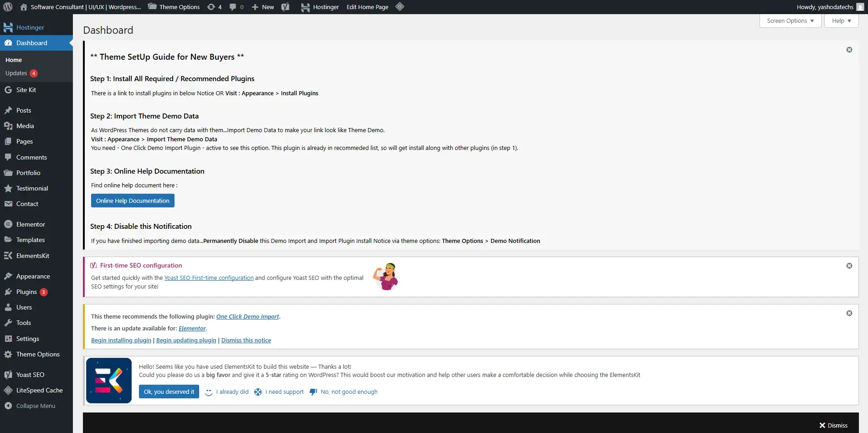
Task: Click the user avatar next to Howdy
Action: [x=860, y=7]
